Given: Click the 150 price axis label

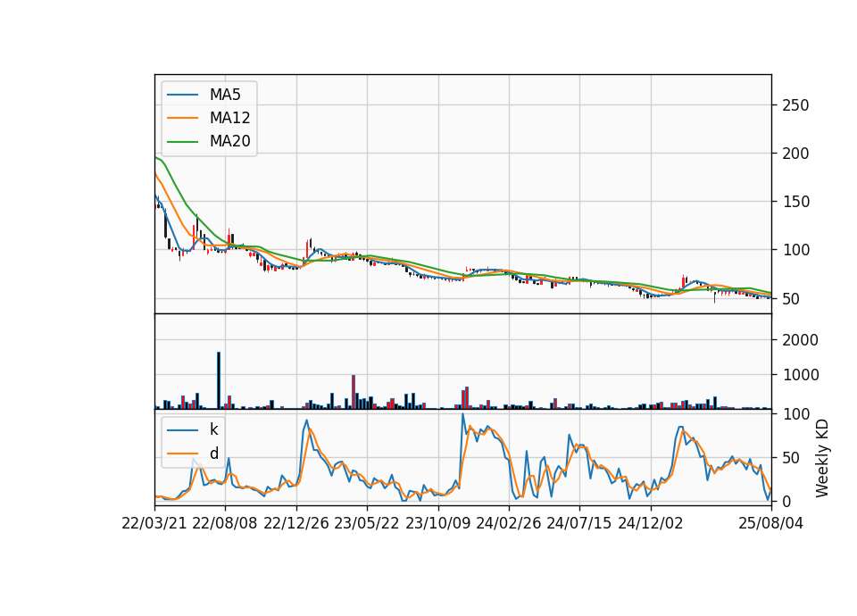Looking at the screenshot, I should [795, 202].
